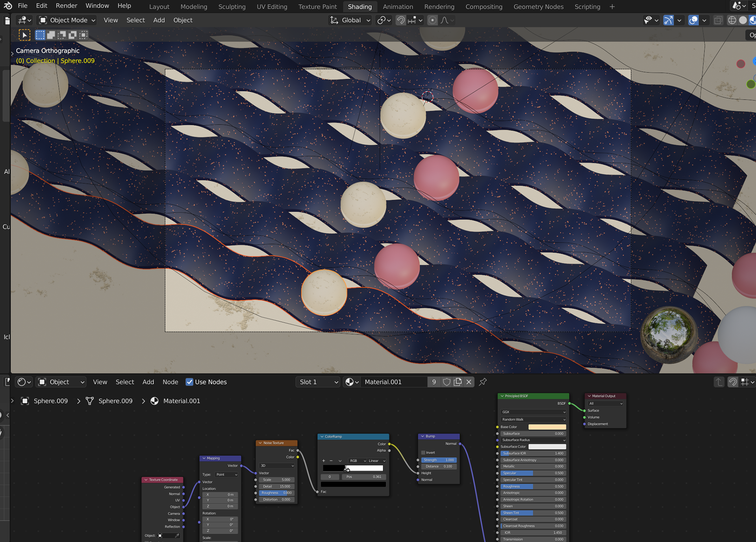Click the New Material copy button
The image size is (756, 542).
[x=458, y=382]
